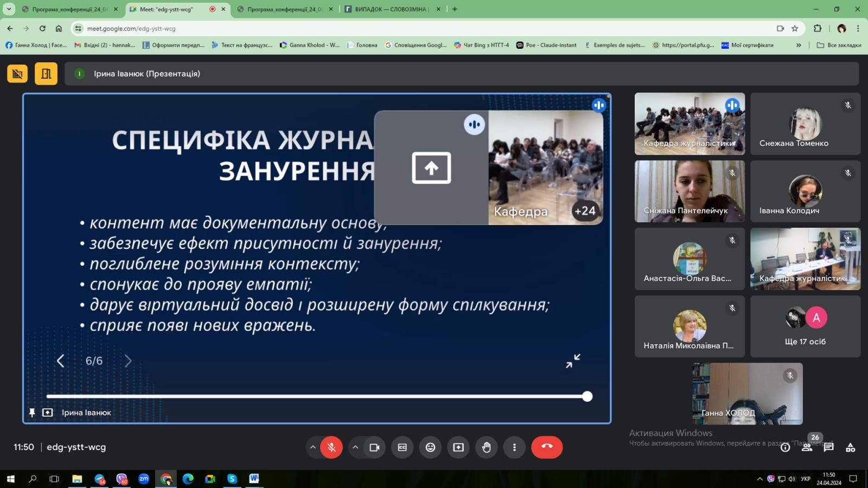Screen dimensions: 868x488
Task: Click the present screen button
Action: [x=458, y=447]
